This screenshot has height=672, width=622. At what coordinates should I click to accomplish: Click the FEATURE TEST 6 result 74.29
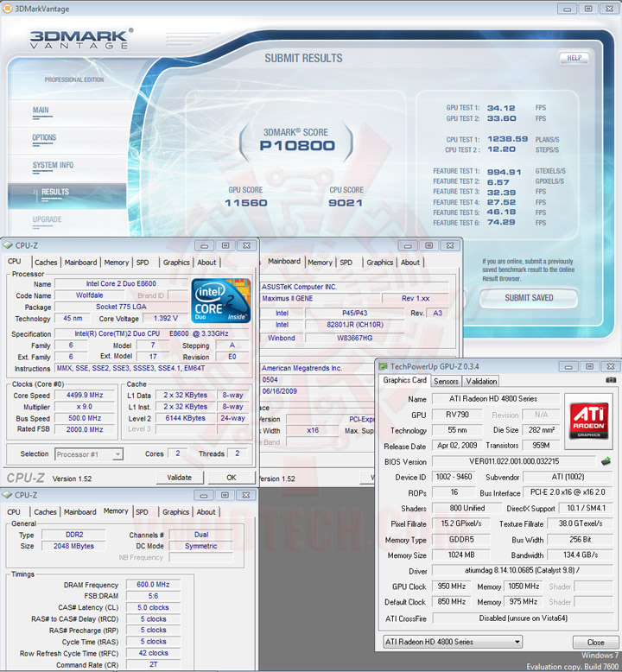click(x=501, y=222)
